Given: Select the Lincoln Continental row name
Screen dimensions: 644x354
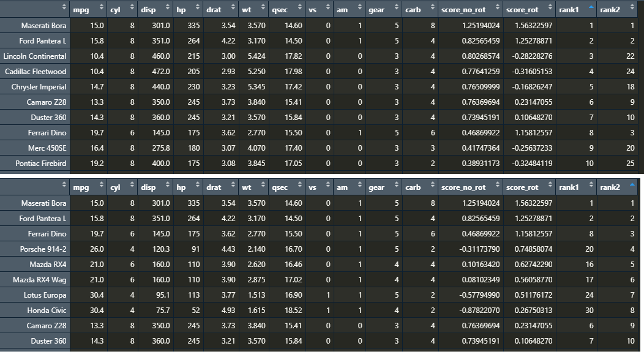Looking at the screenshot, I should coord(35,56).
